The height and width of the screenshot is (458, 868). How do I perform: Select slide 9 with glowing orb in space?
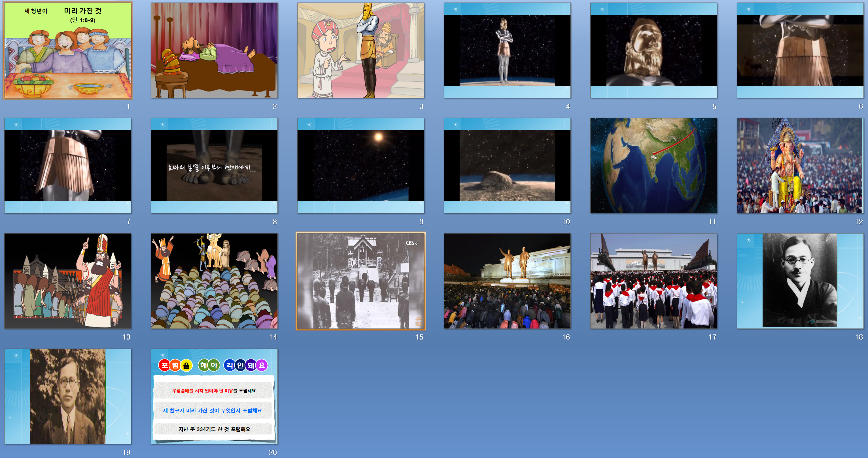pos(360,166)
